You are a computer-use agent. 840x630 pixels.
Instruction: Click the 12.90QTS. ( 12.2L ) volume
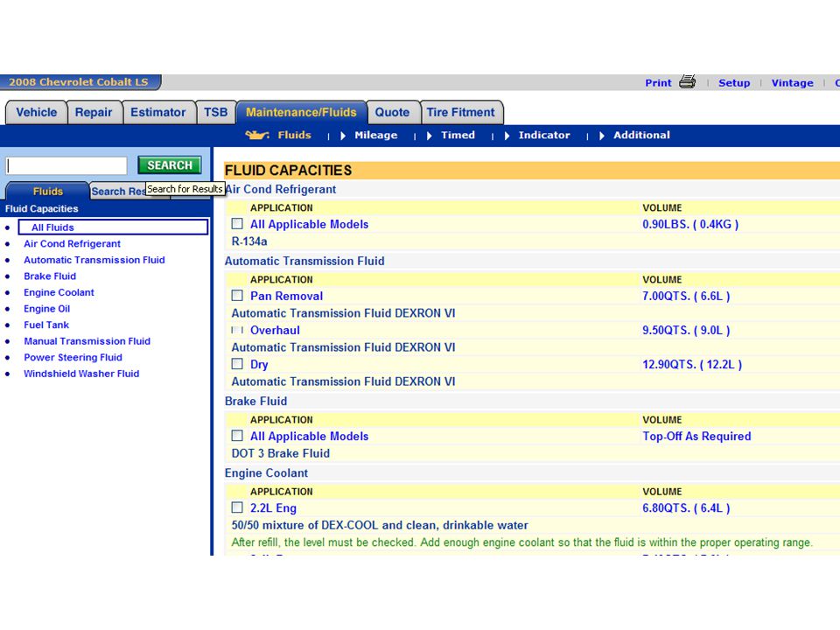point(692,364)
